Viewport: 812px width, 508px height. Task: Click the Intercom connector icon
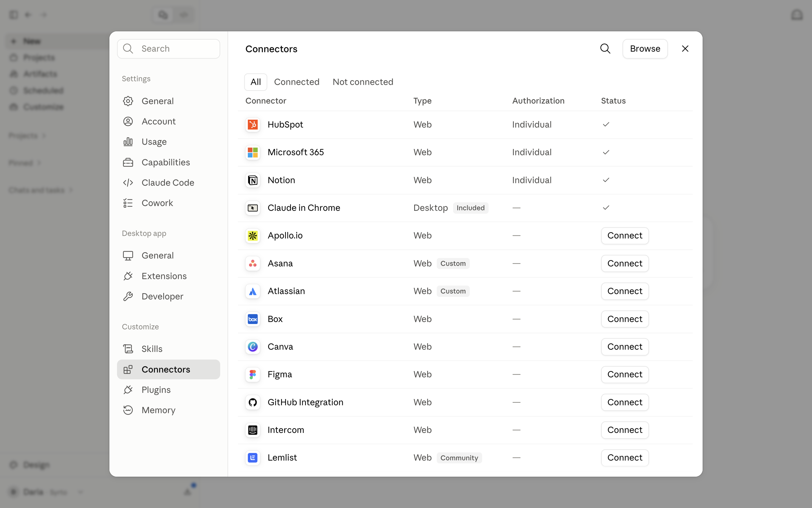point(253,430)
